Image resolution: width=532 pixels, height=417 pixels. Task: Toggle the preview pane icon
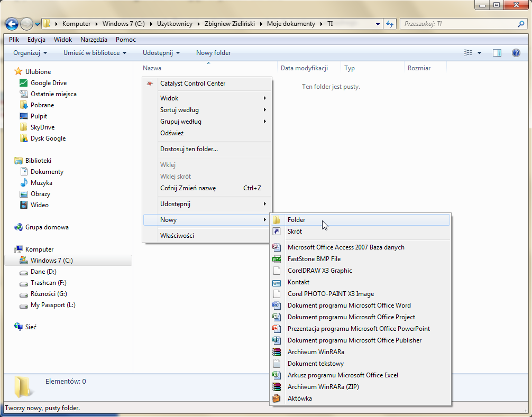click(497, 53)
